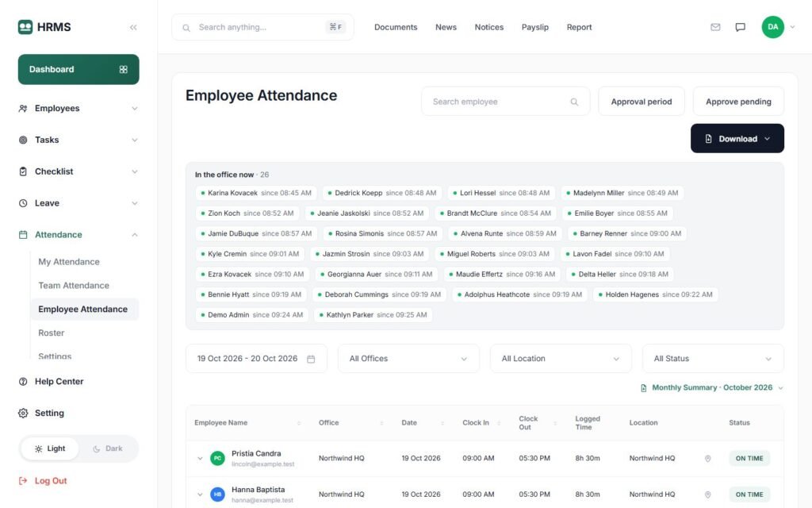
Task: Click the Approval period button
Action: tap(641, 102)
